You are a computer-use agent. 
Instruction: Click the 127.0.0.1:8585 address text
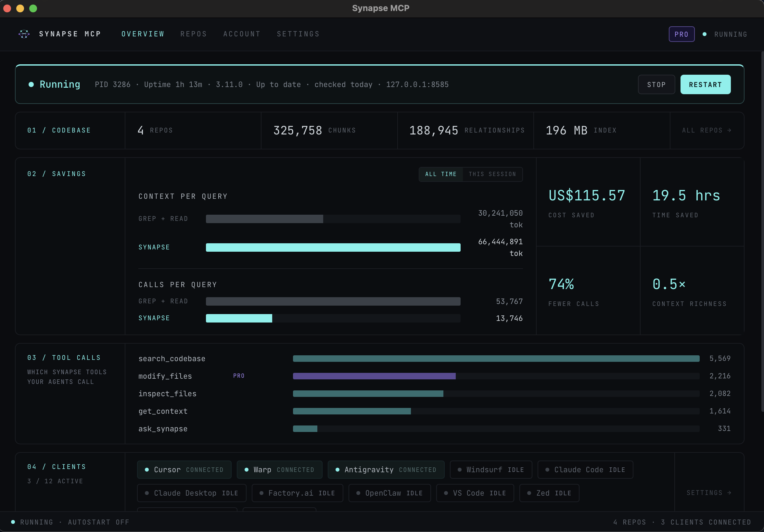[x=417, y=84]
